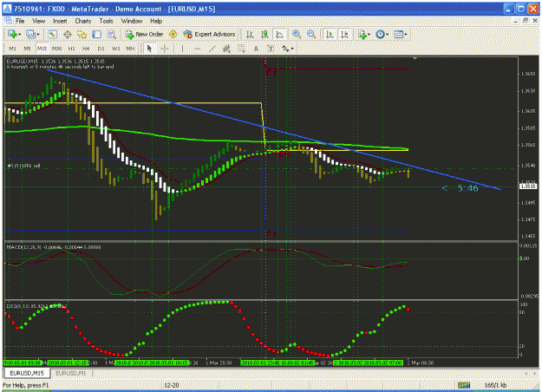Screen dimensions: 542x392
Task: Open the Insert menu
Action: click(x=60, y=21)
